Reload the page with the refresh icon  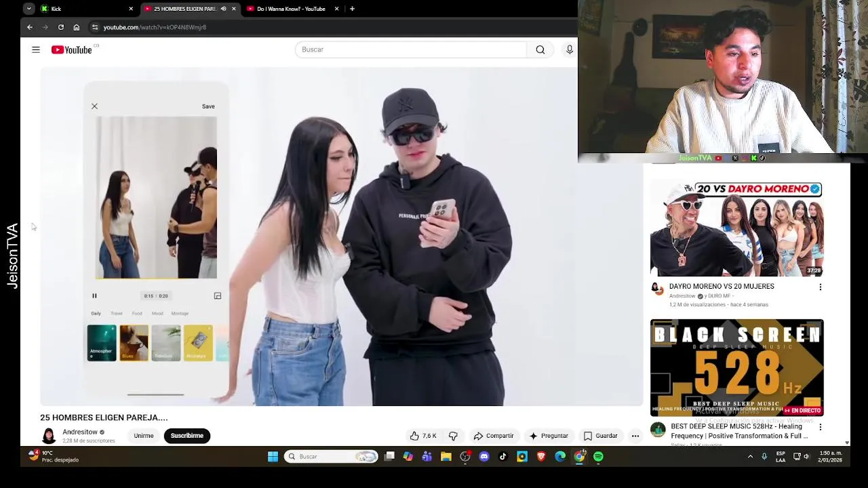click(61, 27)
